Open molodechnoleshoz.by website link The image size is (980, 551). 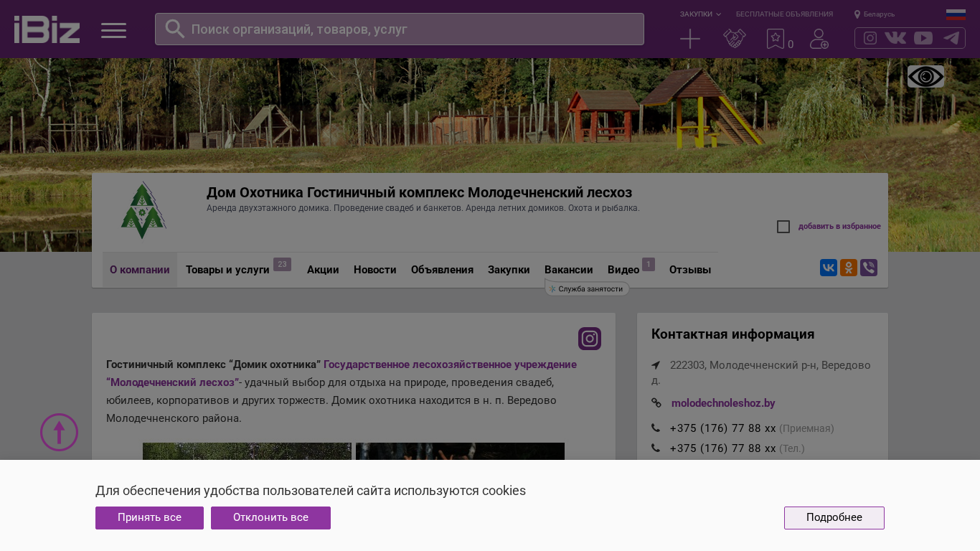coord(722,403)
